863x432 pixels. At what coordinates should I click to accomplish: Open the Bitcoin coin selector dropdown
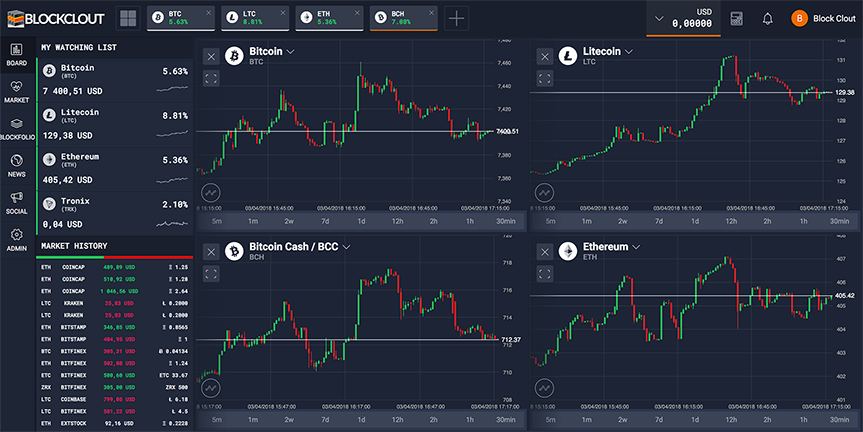291,52
